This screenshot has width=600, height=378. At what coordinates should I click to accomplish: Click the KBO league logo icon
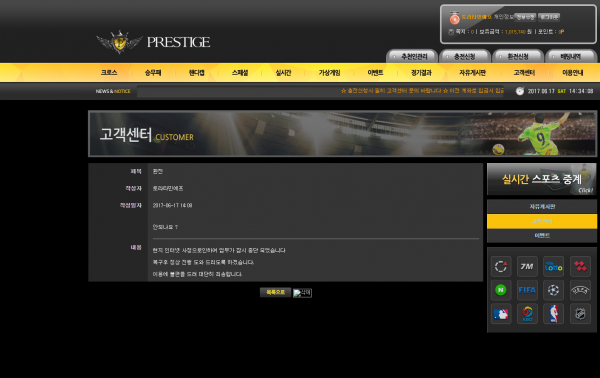(x=527, y=314)
